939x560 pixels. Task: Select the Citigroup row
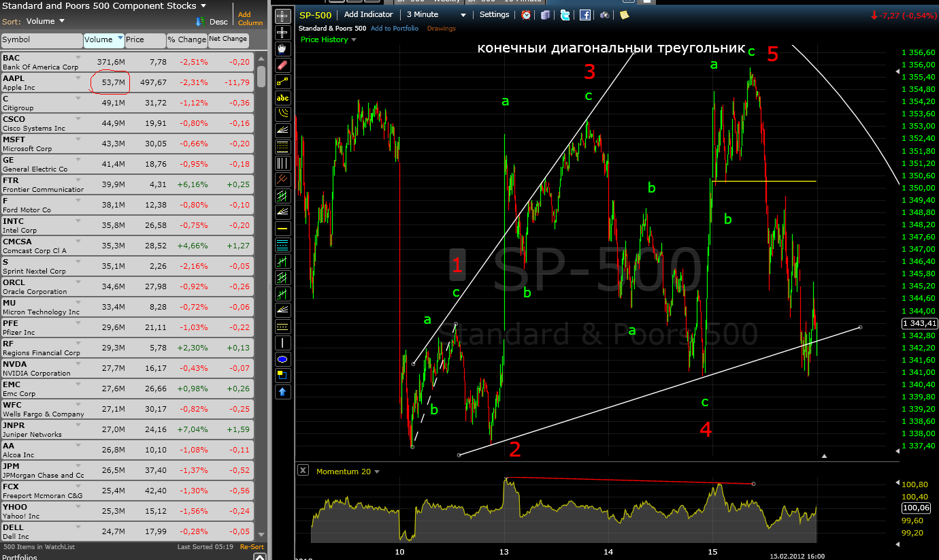pos(127,103)
